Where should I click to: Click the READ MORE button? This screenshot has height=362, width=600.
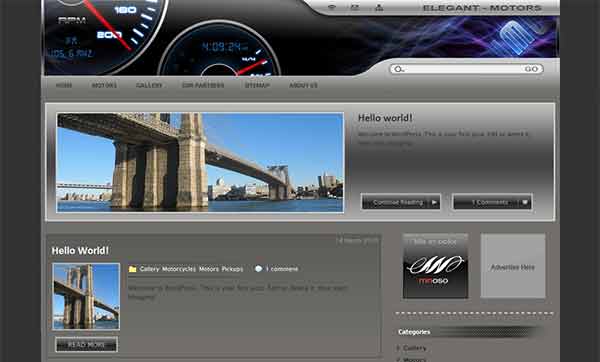tap(86, 345)
